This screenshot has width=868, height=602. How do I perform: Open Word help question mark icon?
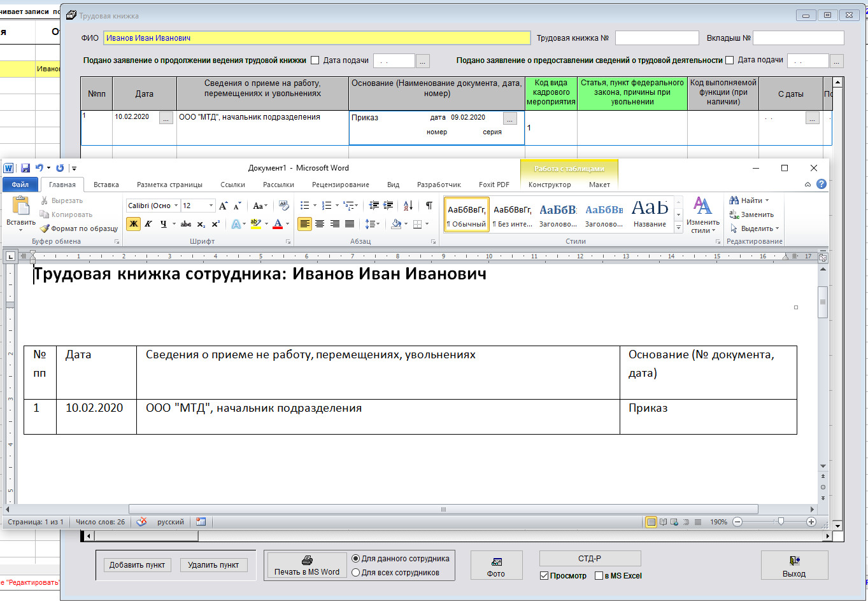coord(822,185)
